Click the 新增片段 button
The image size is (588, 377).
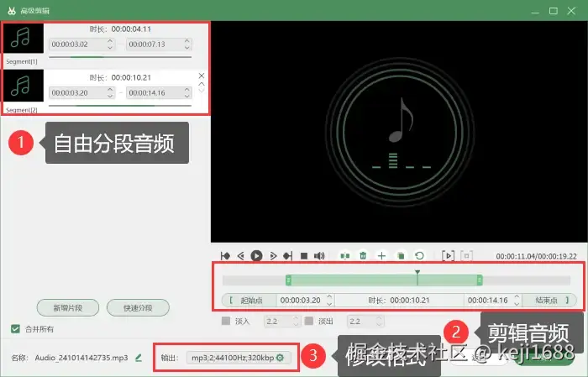tap(68, 308)
